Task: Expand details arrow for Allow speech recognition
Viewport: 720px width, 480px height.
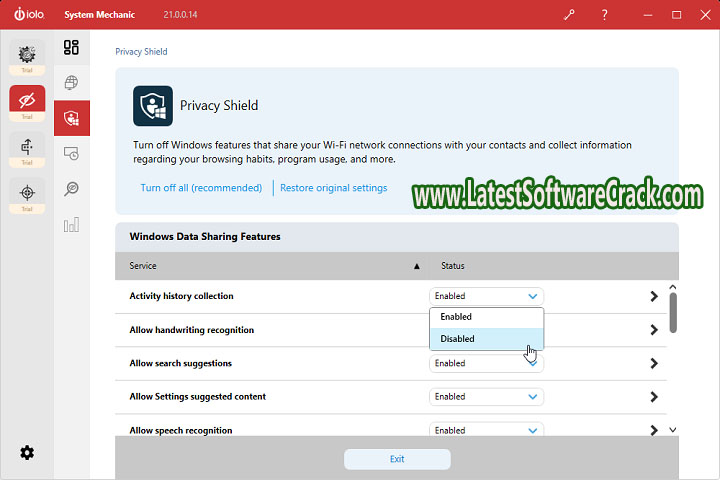Action: point(654,430)
